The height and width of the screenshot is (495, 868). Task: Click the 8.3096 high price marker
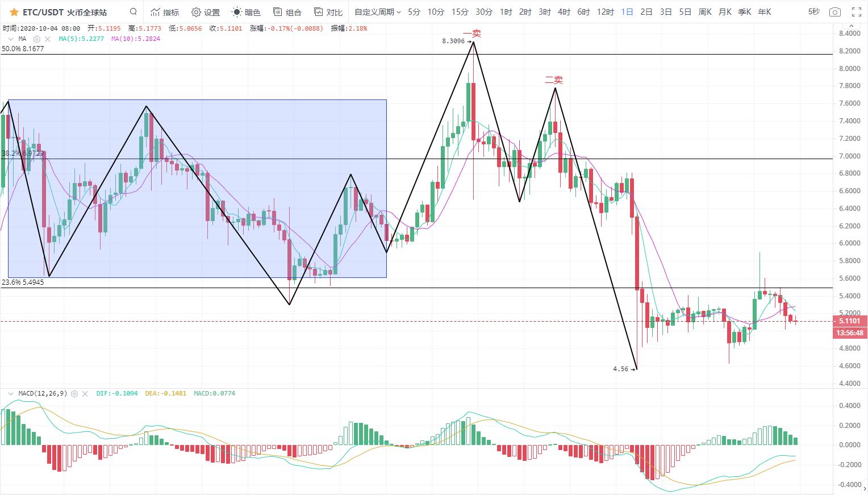(x=457, y=41)
